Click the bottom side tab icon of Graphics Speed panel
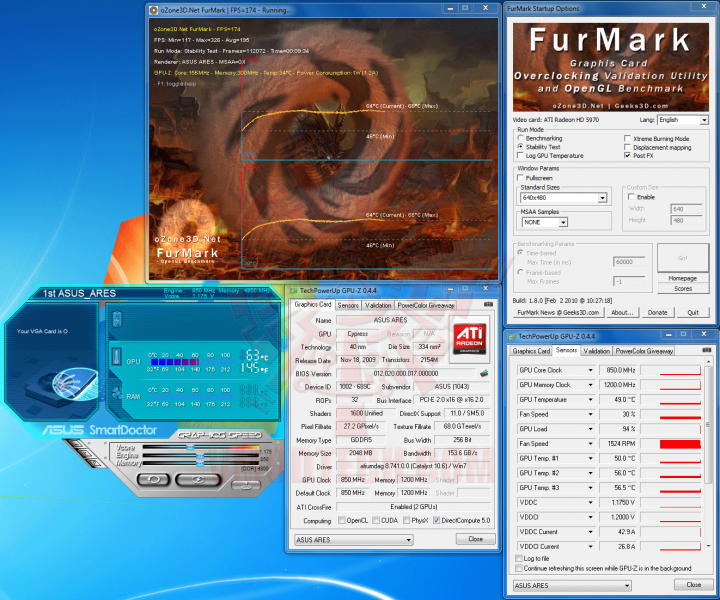The width and height of the screenshot is (720, 600). click(96, 462)
